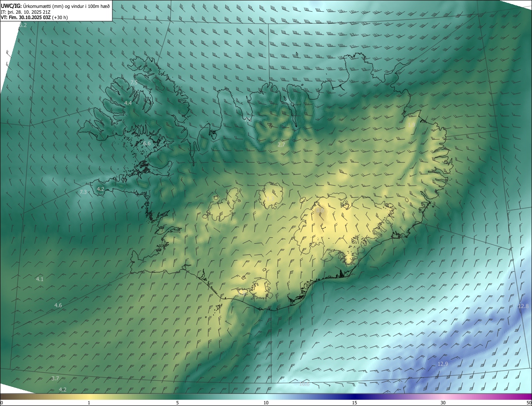Click the colorbar tick label 30
The width and height of the screenshot is (532, 406).
tap(443, 403)
